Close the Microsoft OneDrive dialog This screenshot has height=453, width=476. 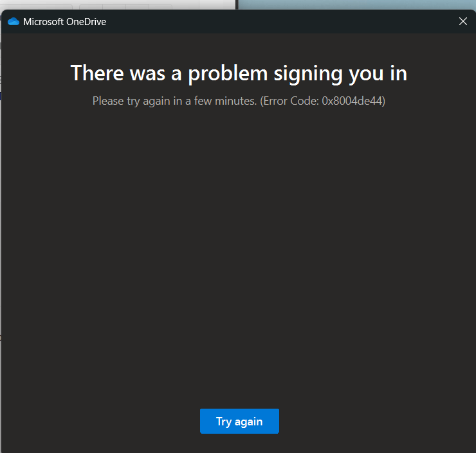463,21
